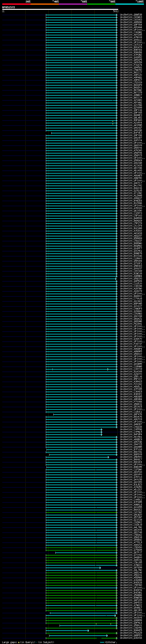146x644 pixels.
Task: Open hit UniRef100_Q6BFE0
Action: 131,635
